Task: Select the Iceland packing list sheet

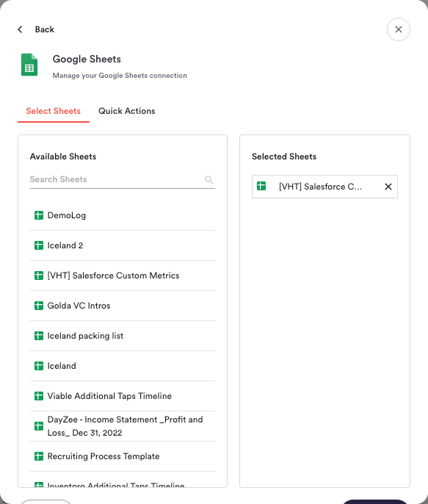Action: 123,336
